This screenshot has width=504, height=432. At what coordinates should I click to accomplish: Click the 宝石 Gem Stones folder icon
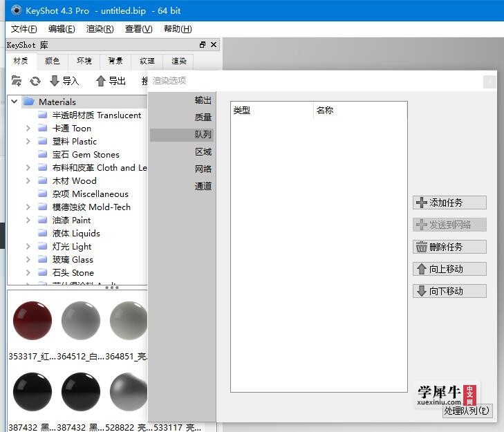[x=42, y=154]
